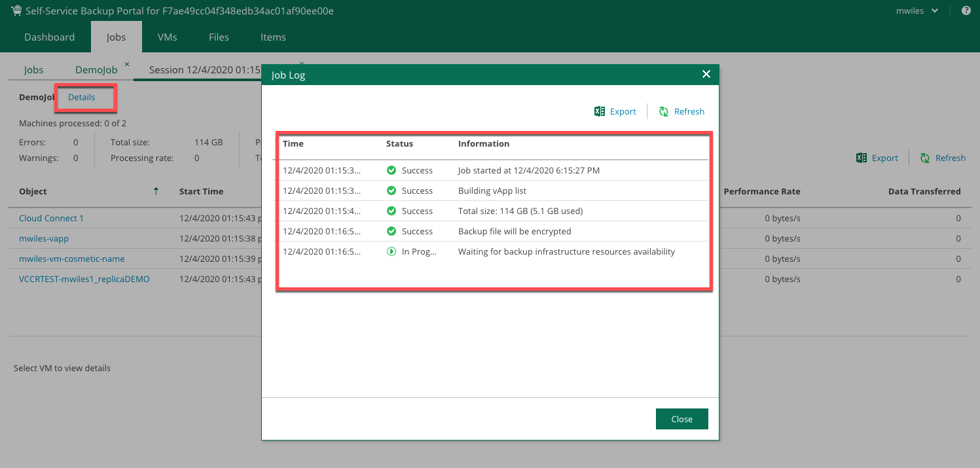
Task: Click the Excel Export icon in Job Log
Action: pyautogui.click(x=599, y=111)
